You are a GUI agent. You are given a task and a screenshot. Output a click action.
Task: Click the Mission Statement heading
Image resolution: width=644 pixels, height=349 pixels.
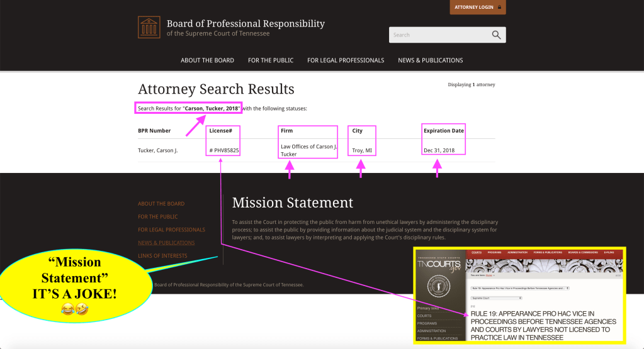[293, 202]
